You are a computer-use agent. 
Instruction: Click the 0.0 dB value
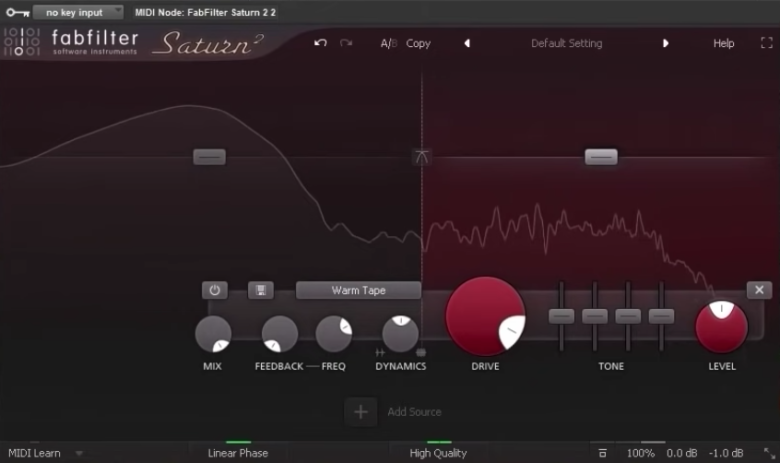pyautogui.click(x=682, y=453)
